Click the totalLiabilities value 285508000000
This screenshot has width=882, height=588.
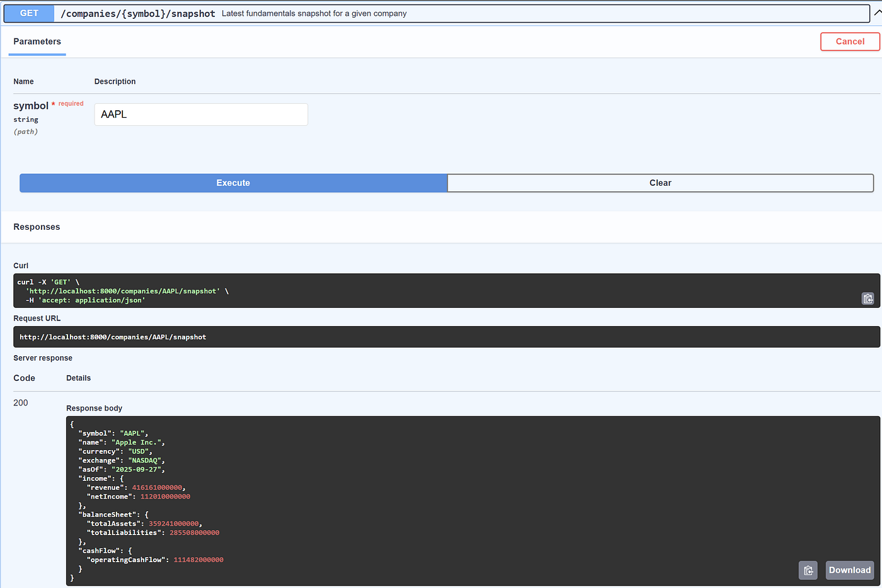pos(194,533)
